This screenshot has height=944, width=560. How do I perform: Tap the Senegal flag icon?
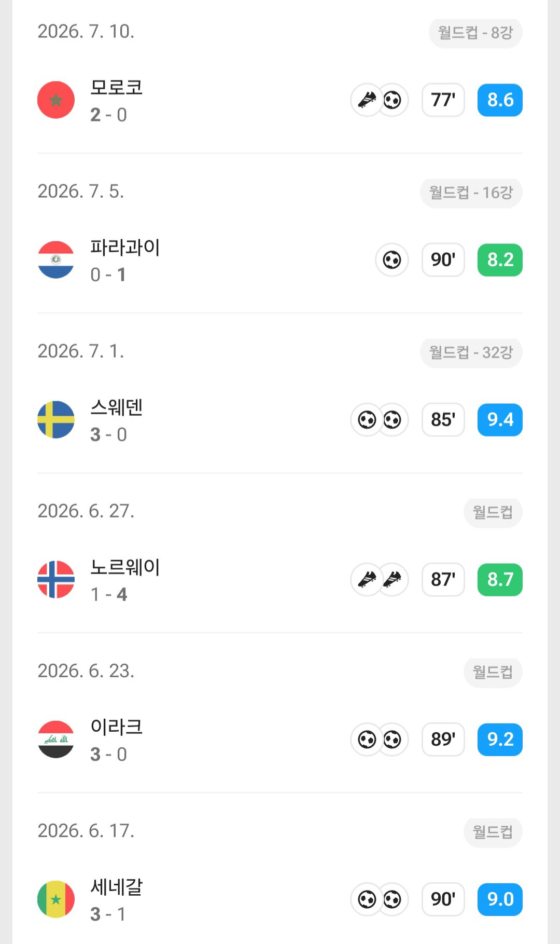[x=56, y=899]
